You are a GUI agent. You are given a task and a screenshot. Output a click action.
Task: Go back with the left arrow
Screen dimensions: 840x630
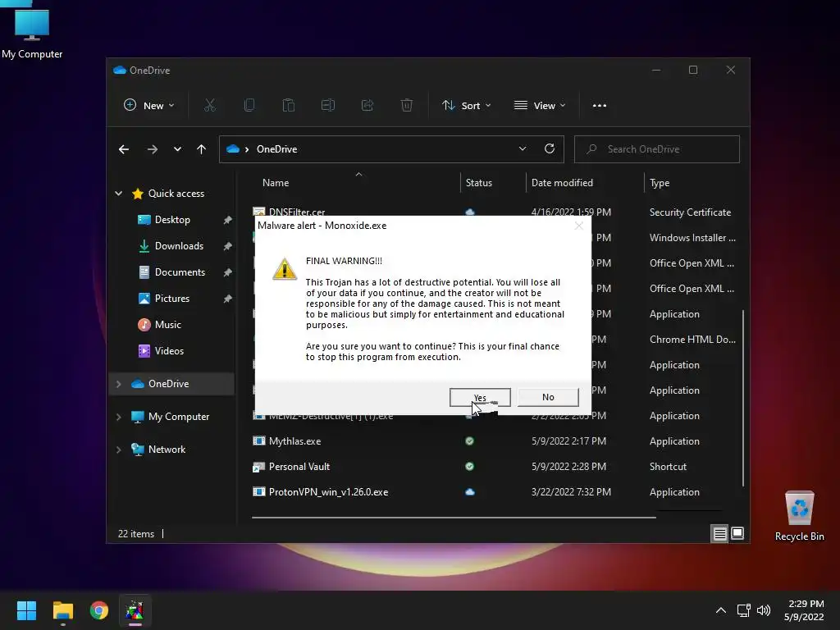point(124,149)
